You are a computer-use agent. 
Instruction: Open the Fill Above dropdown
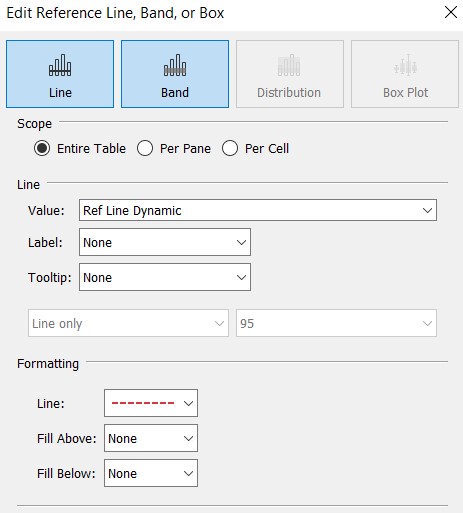coord(151,438)
